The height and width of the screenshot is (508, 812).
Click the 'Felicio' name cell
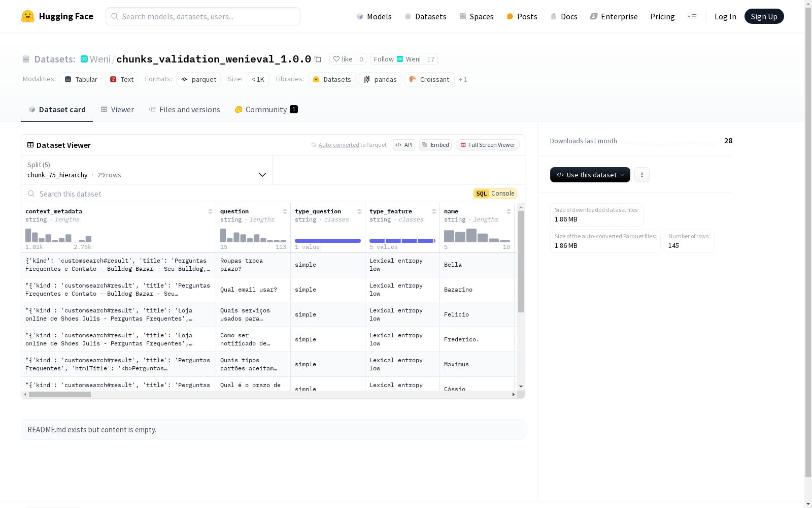(477, 314)
